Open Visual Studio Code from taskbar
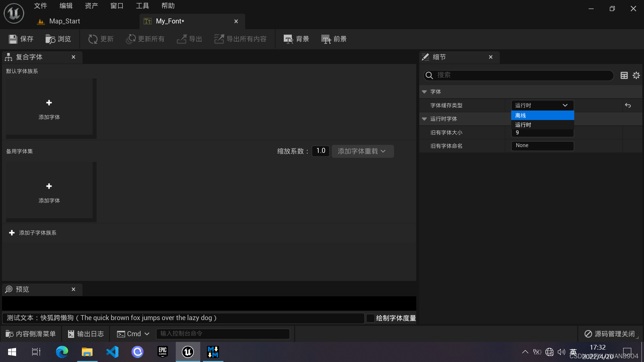The image size is (644, 362). click(112, 352)
